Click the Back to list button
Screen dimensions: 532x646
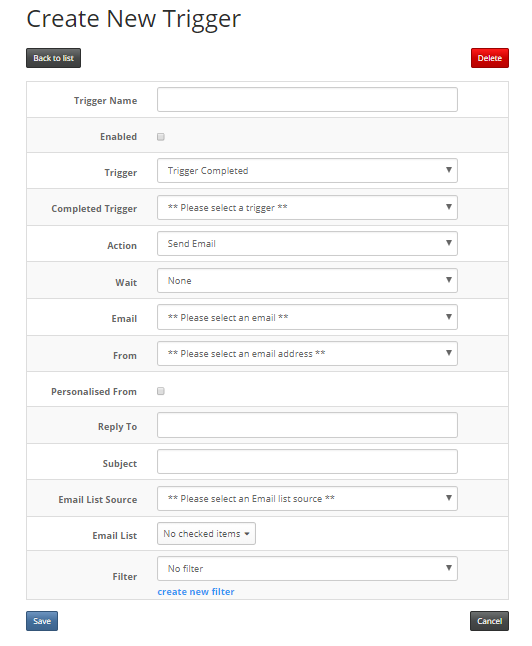click(x=53, y=58)
